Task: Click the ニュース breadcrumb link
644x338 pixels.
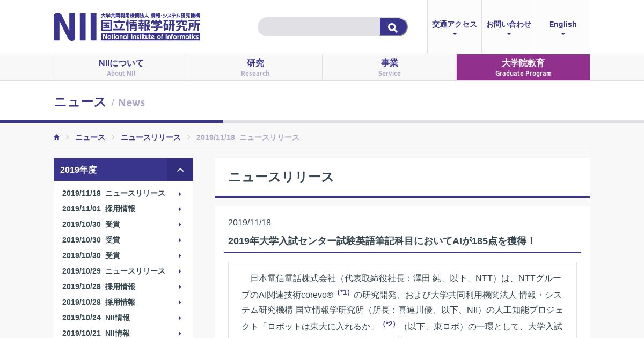Action: (x=90, y=137)
